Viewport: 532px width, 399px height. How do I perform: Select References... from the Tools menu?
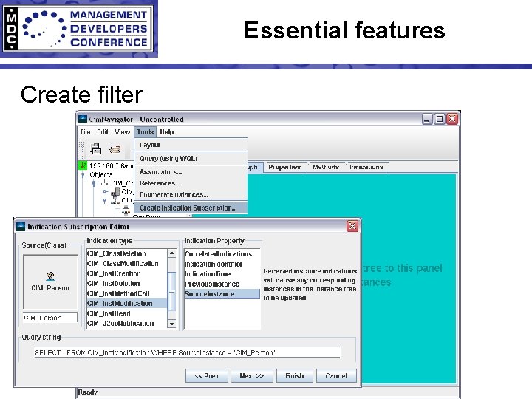[x=191, y=183]
